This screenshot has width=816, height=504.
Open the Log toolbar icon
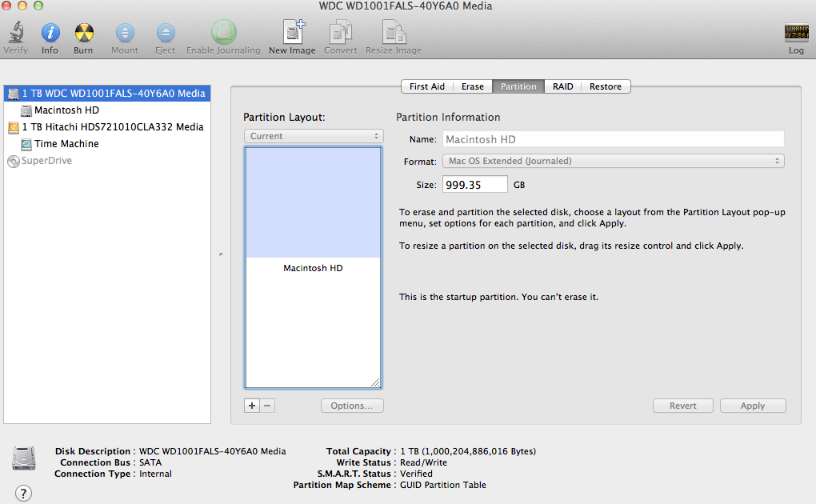pyautogui.click(x=796, y=32)
